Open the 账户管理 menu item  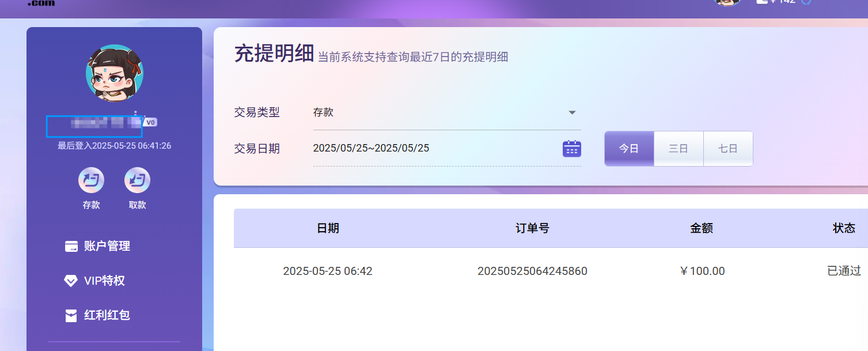pyautogui.click(x=107, y=247)
